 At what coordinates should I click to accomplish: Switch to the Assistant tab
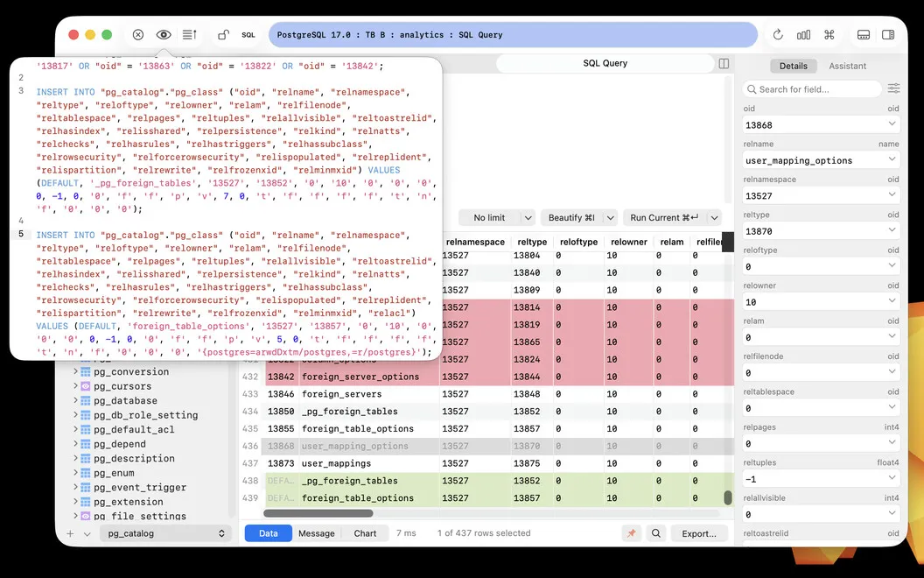pyautogui.click(x=847, y=66)
